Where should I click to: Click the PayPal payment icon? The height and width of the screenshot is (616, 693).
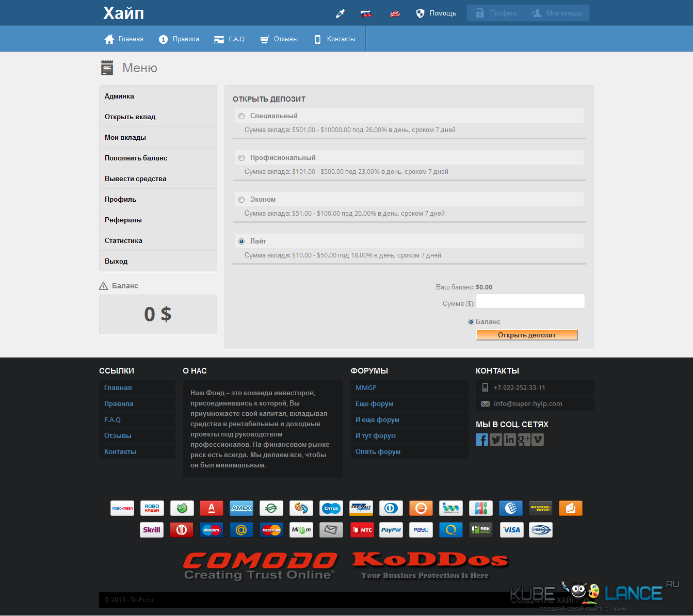(x=391, y=530)
